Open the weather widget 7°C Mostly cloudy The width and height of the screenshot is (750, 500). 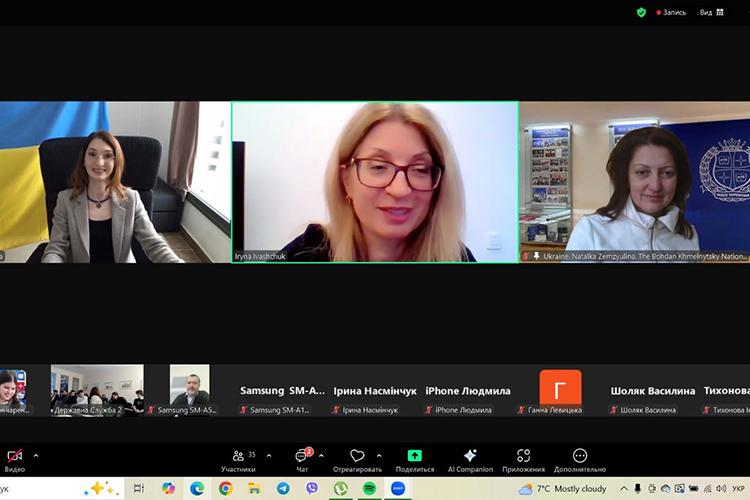click(562, 489)
